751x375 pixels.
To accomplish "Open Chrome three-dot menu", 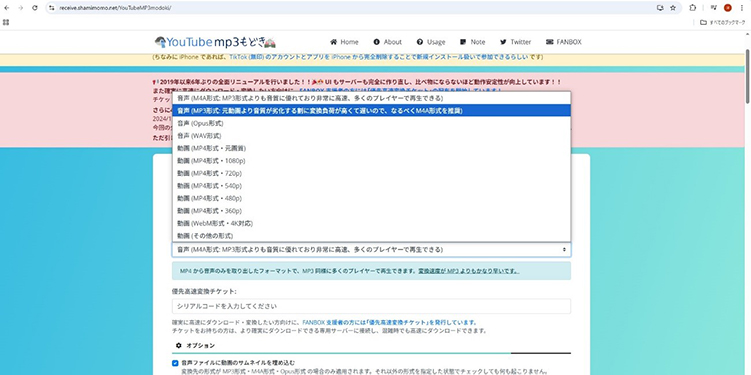I will point(741,8).
